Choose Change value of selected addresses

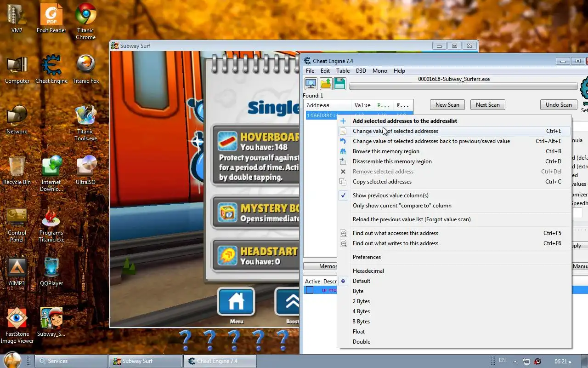[454, 131]
